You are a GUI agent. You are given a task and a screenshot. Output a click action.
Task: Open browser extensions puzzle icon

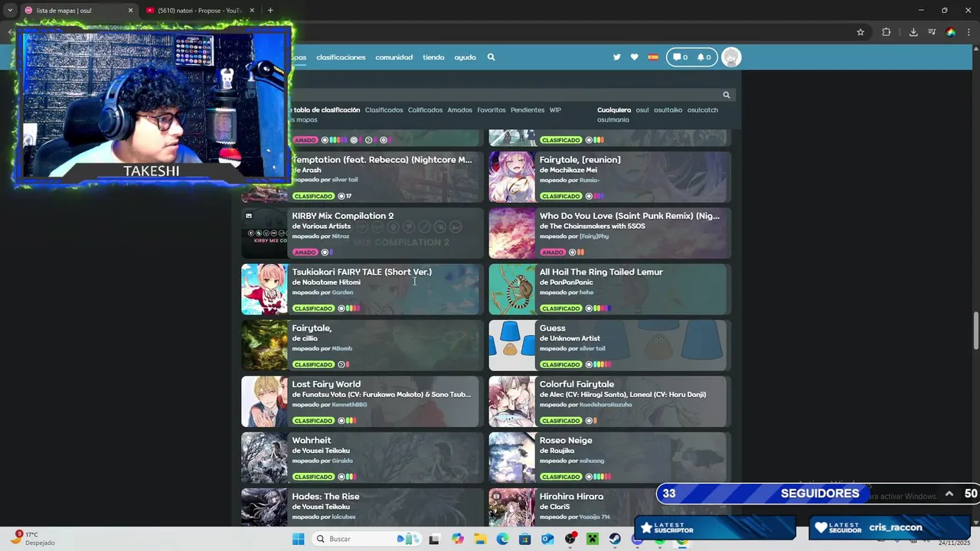click(x=887, y=32)
